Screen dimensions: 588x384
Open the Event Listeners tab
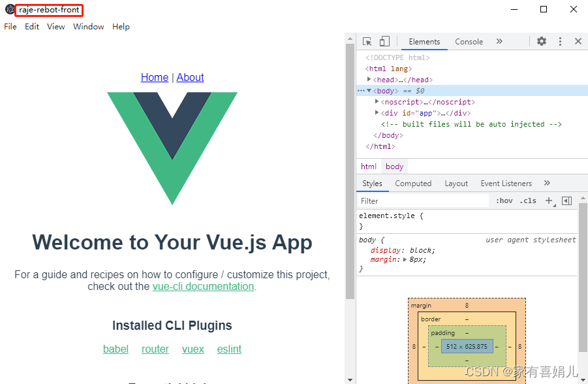(x=506, y=183)
